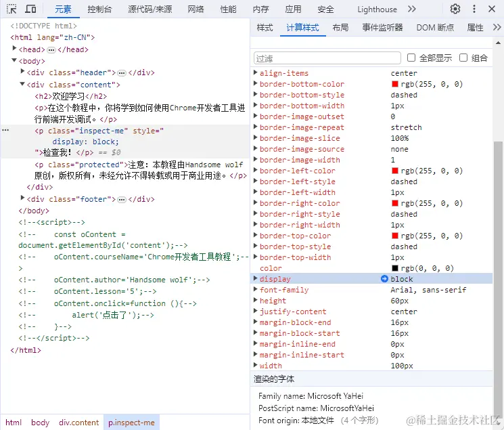Switch to the 样式 sidebar tab
Image resolution: width=504 pixels, height=430 pixels.
tap(265, 28)
